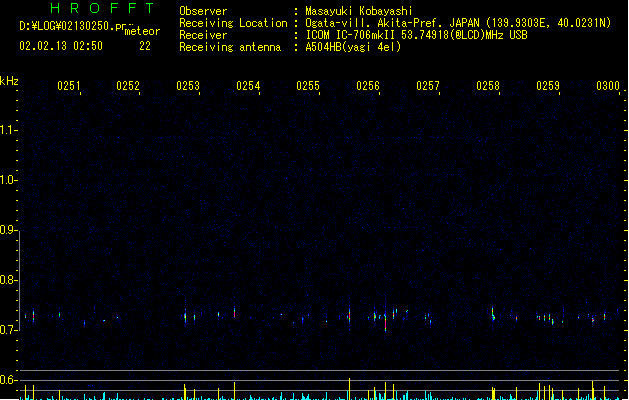Click the 0.8 kHz axis label

[8, 280]
